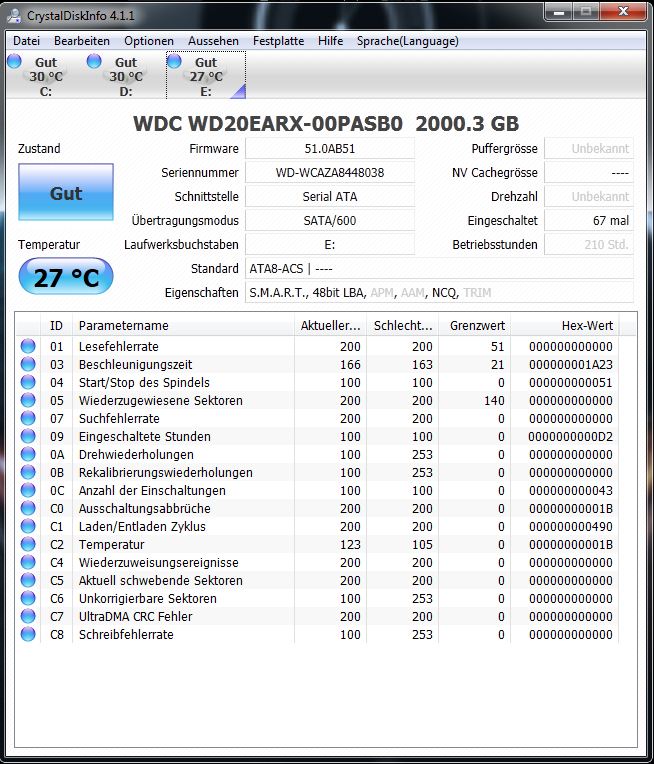Click hex value 000000000490
Screen dimensions: 654x764
pyautogui.click(x=571, y=527)
